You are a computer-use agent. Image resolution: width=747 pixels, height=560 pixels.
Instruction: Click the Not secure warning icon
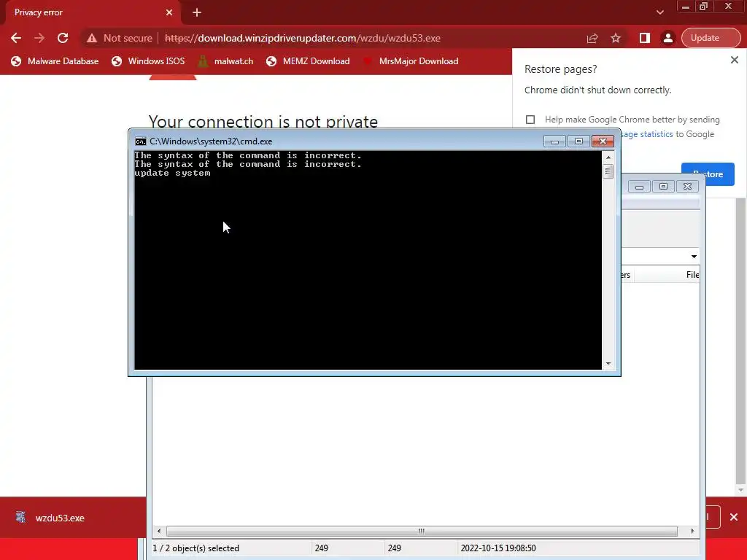(x=92, y=38)
